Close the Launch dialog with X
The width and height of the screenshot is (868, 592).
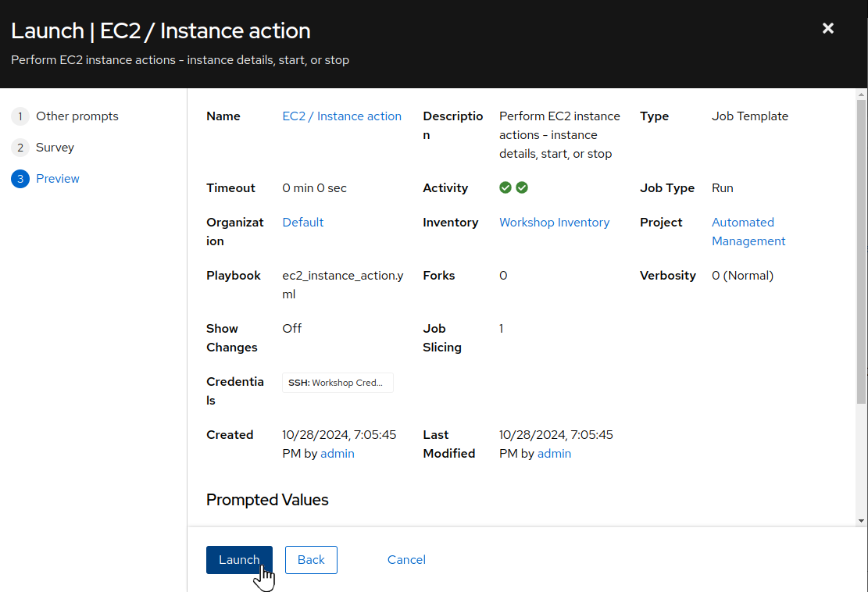tap(827, 28)
